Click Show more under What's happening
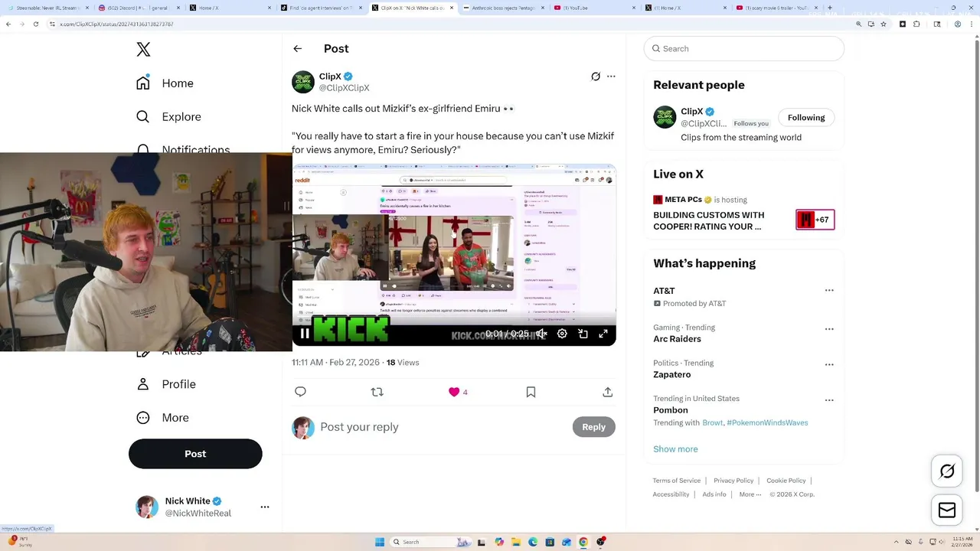Image resolution: width=980 pixels, height=551 pixels. tap(675, 449)
